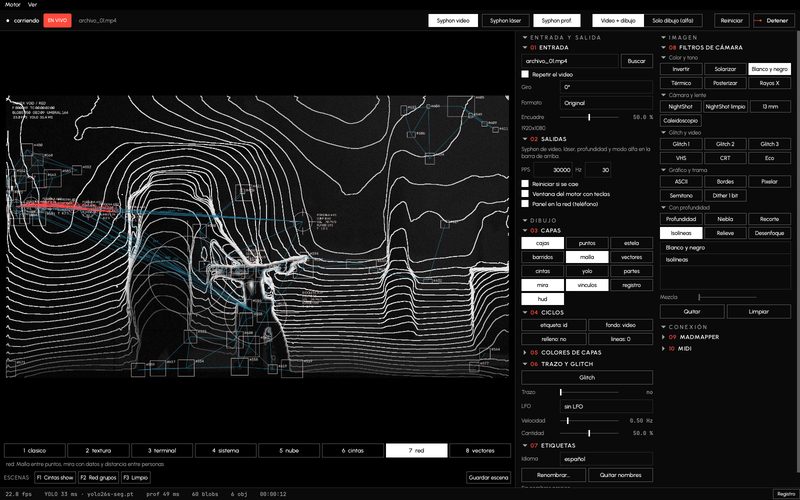The height and width of the screenshot is (500, 800).
Task: Switch to the 3 terminal preset tab
Action: point(162,451)
